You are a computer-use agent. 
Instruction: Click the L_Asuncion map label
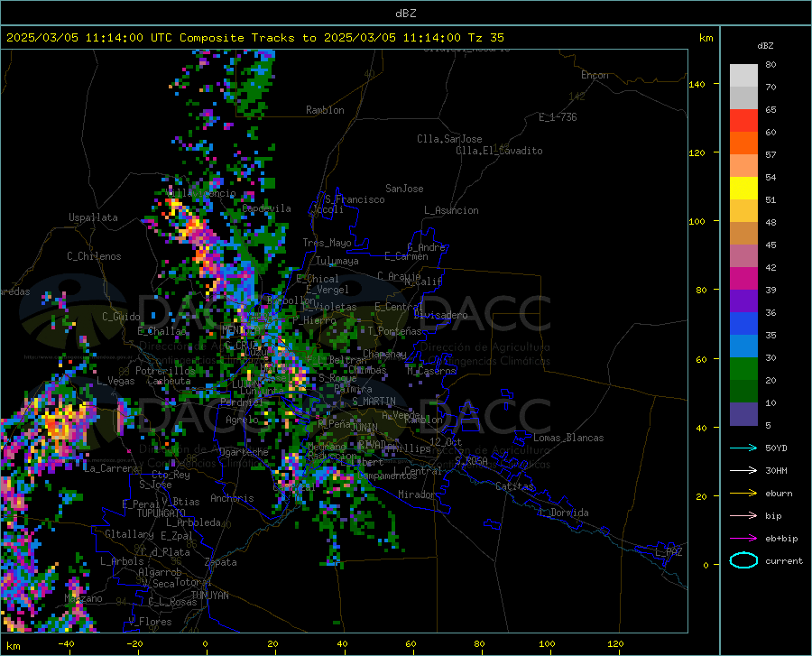[x=451, y=210]
